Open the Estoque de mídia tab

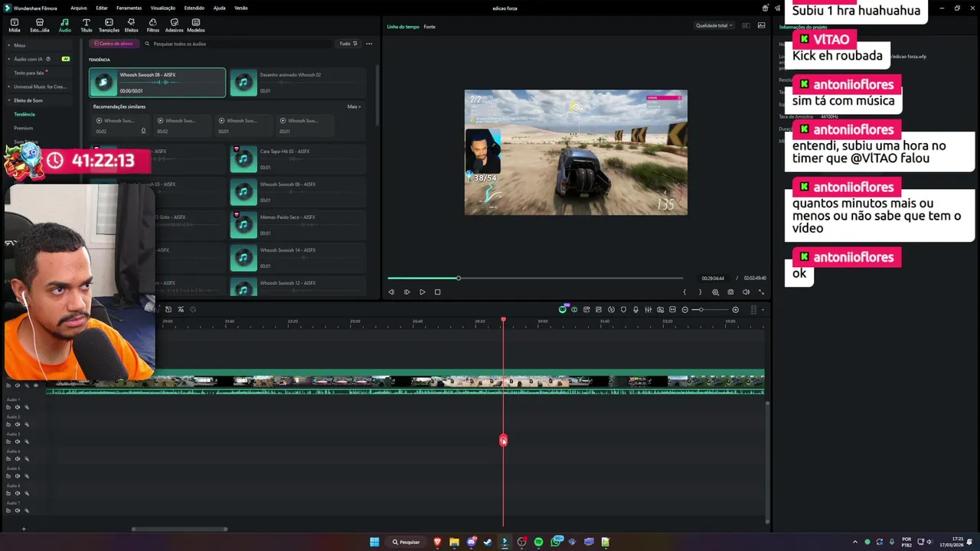coord(39,25)
